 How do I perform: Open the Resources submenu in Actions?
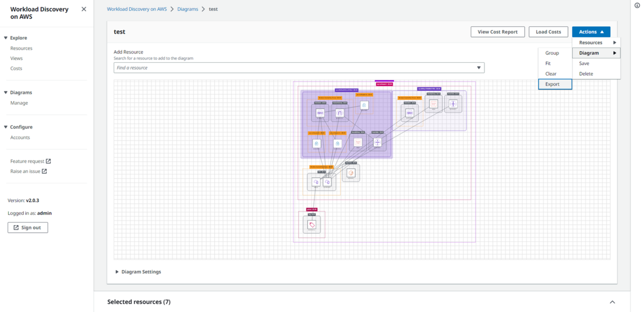596,42
